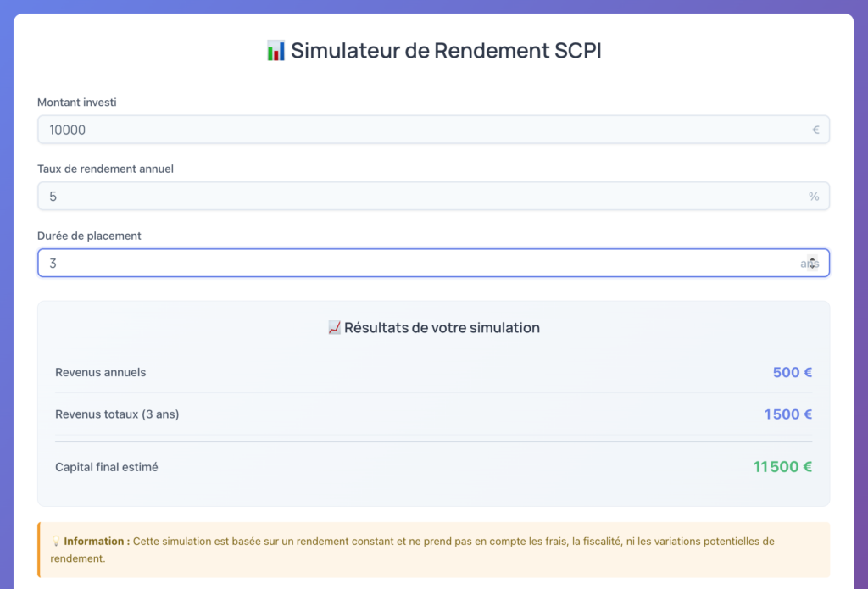
Task: Click the Revenus annuels result of 500 €
Action: pos(791,372)
